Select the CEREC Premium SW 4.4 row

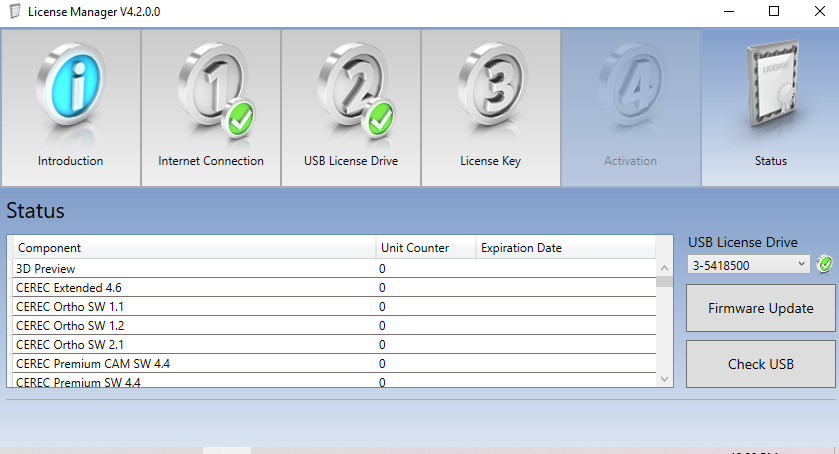coord(334,381)
